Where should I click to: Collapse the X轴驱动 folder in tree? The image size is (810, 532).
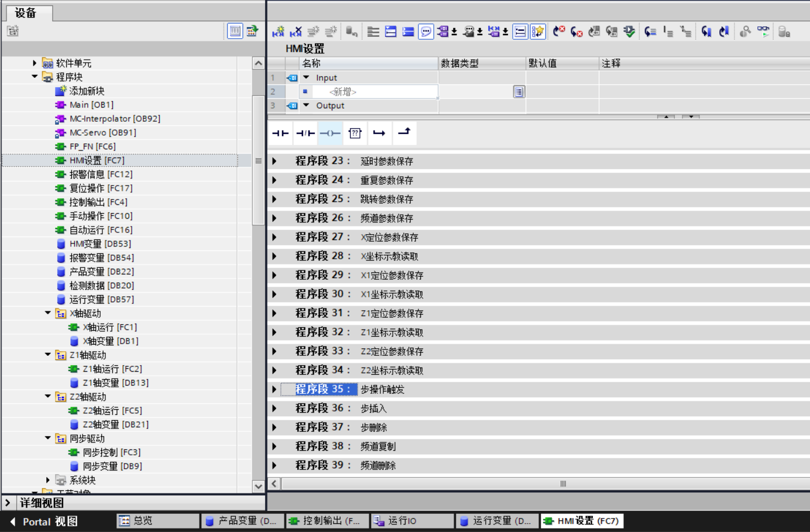(48, 313)
